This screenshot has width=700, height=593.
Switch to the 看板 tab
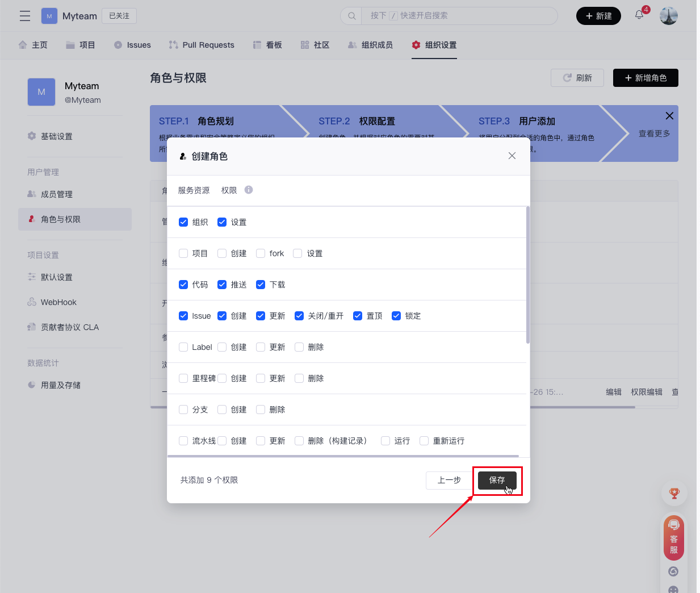pyautogui.click(x=267, y=45)
